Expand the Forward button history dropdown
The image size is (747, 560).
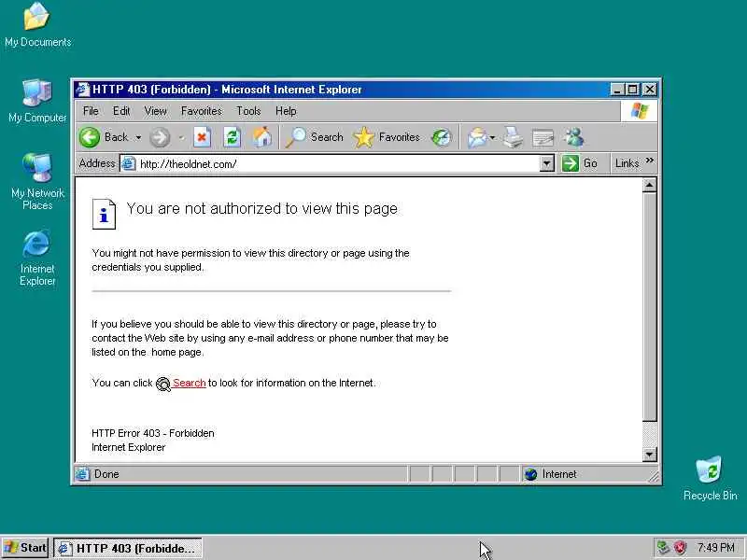coord(181,138)
